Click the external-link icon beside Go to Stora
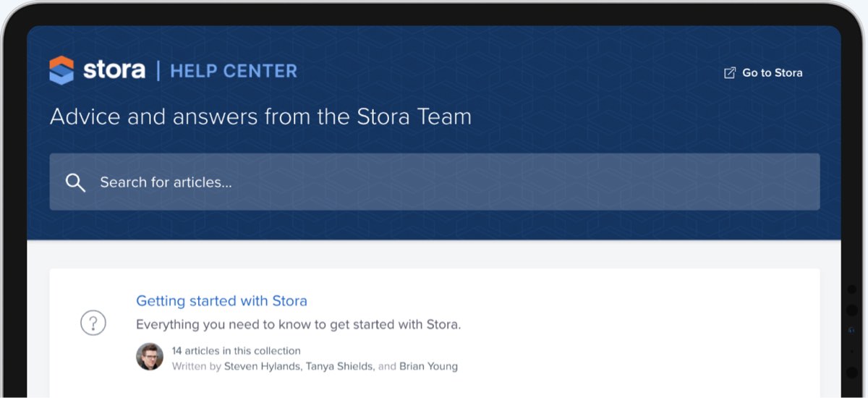 click(x=730, y=72)
